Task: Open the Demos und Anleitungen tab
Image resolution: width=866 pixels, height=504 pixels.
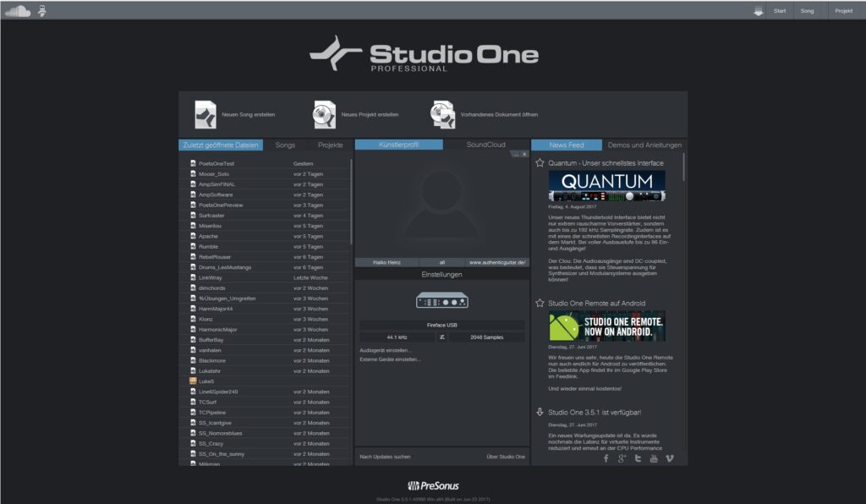Action: pos(644,145)
